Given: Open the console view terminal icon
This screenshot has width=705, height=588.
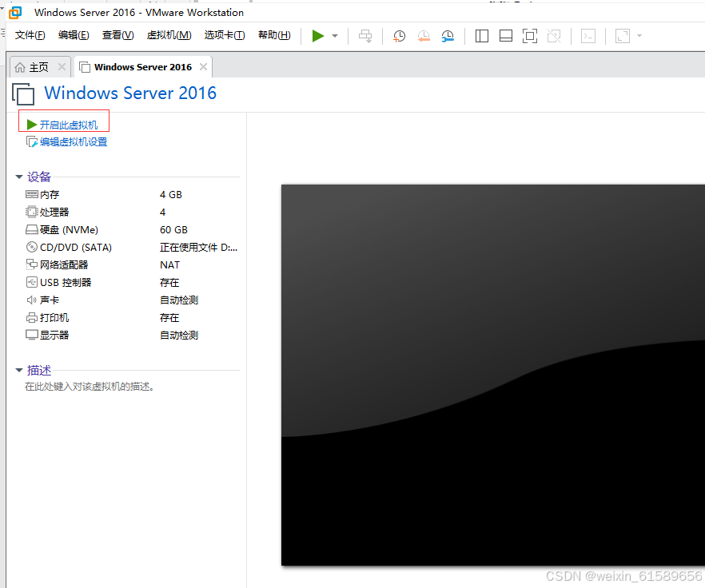Looking at the screenshot, I should point(588,36).
